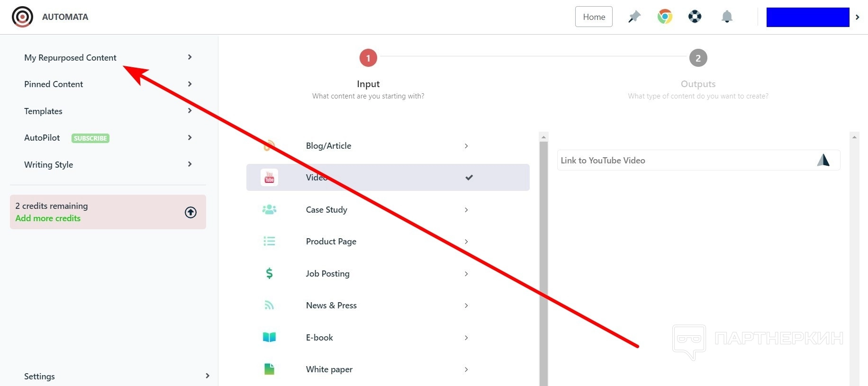Click the Video YouTube icon
The image size is (868, 386).
(269, 178)
